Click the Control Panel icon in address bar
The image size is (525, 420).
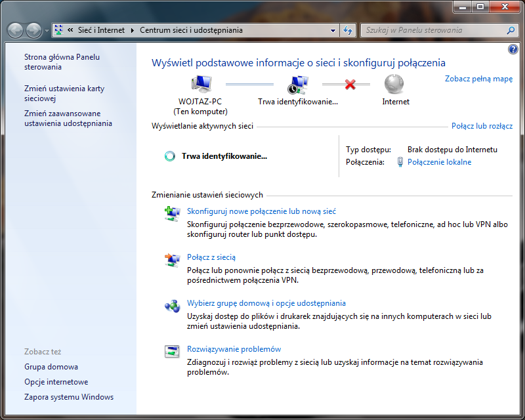click(x=59, y=30)
